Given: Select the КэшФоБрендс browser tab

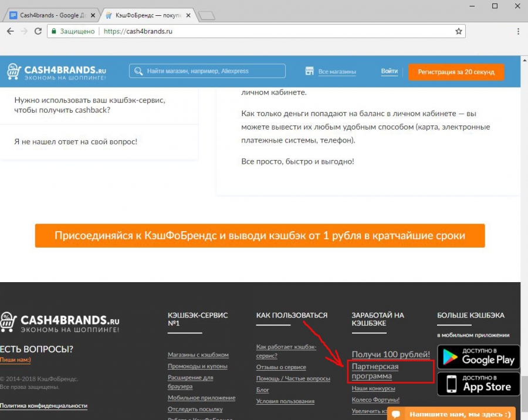Looking at the screenshot, I should click(148, 15).
